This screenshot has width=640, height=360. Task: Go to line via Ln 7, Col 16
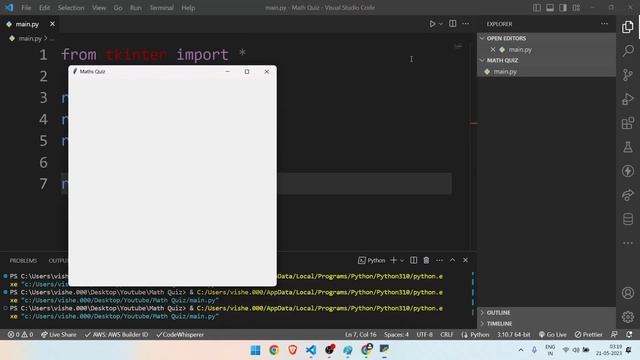360,335
